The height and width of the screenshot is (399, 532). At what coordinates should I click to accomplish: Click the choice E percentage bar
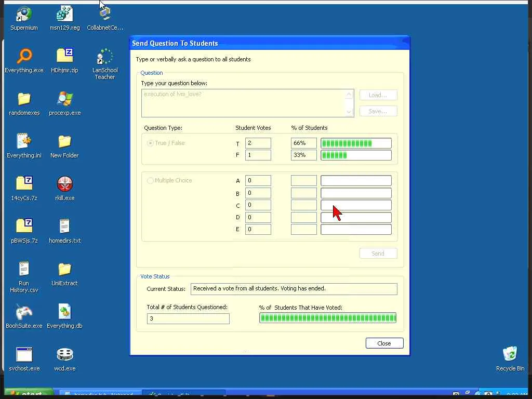click(x=356, y=229)
